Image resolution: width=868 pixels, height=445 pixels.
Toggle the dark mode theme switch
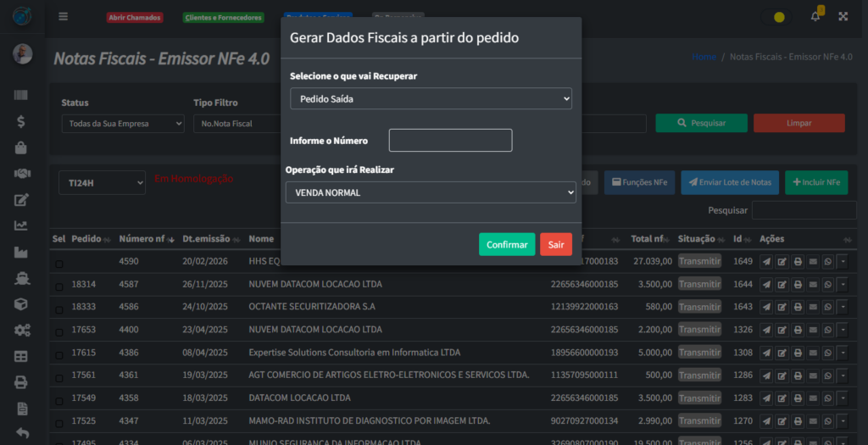tap(778, 17)
